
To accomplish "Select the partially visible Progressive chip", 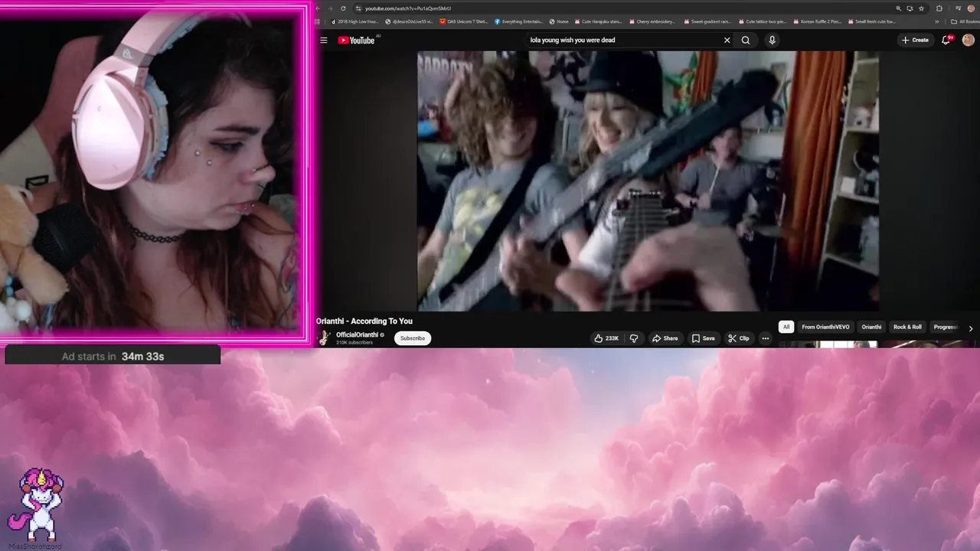I will point(946,327).
